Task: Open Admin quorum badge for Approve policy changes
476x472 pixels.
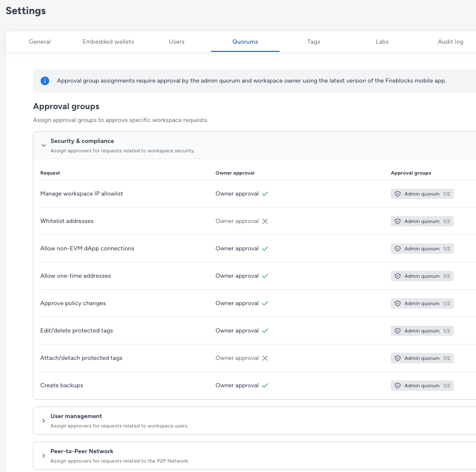Action: point(422,303)
